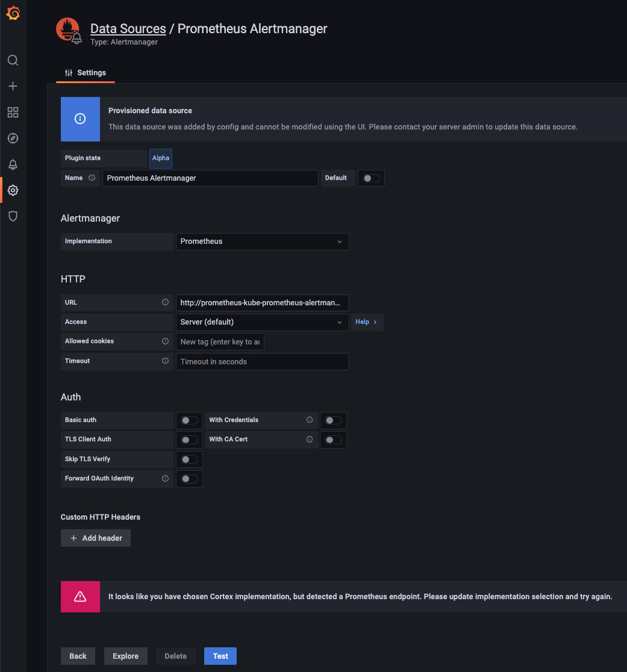The image size is (627, 672).
Task: Enable the Default data source toggle
Action: (371, 178)
